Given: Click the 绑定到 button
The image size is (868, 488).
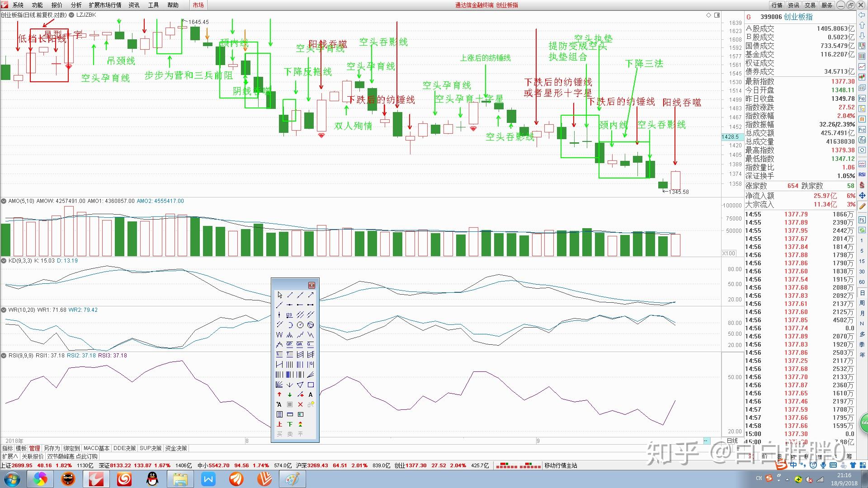Looking at the screenshot, I should [71, 448].
